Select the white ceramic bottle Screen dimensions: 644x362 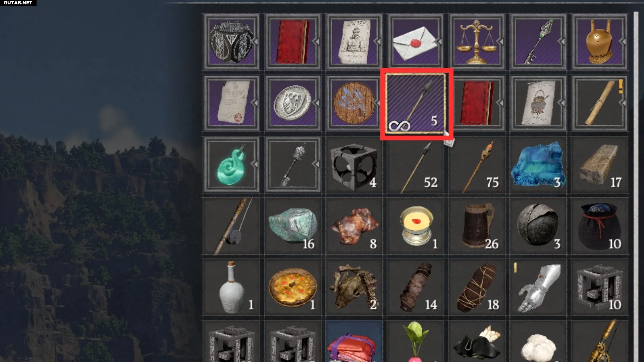click(x=231, y=287)
